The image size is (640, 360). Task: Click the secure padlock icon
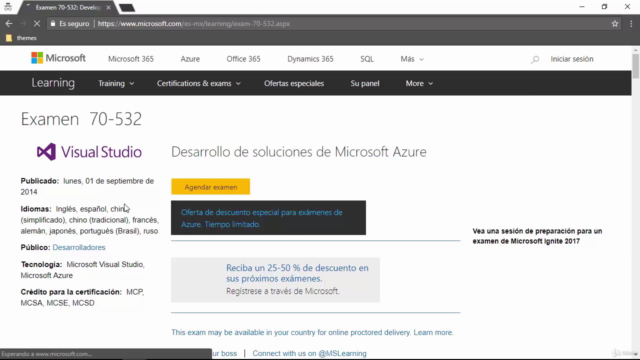(53, 24)
